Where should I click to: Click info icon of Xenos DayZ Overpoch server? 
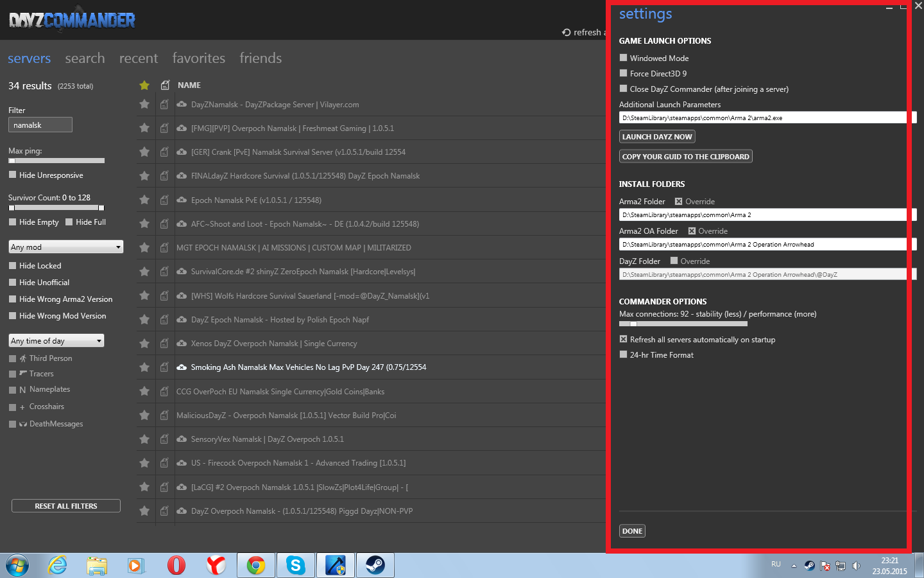pyautogui.click(x=164, y=344)
